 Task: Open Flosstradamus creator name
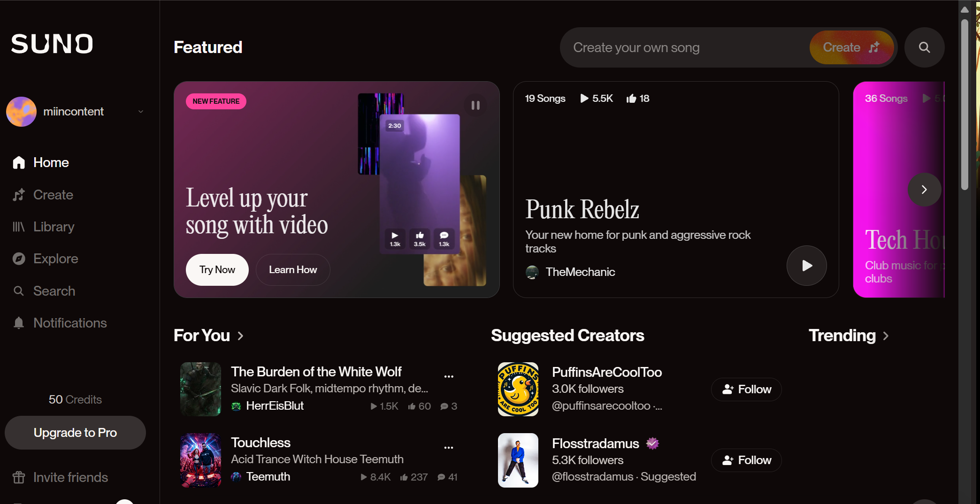pyautogui.click(x=596, y=443)
